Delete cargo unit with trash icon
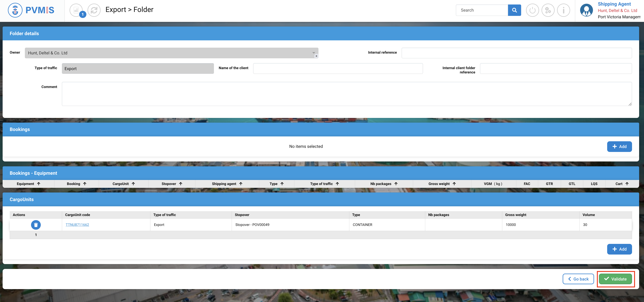644x302 pixels. click(x=36, y=225)
